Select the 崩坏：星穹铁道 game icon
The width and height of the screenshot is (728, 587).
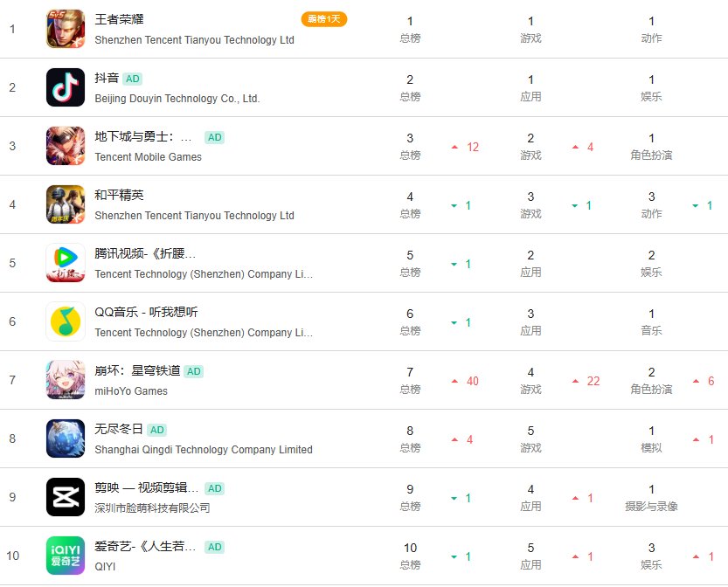point(66,380)
